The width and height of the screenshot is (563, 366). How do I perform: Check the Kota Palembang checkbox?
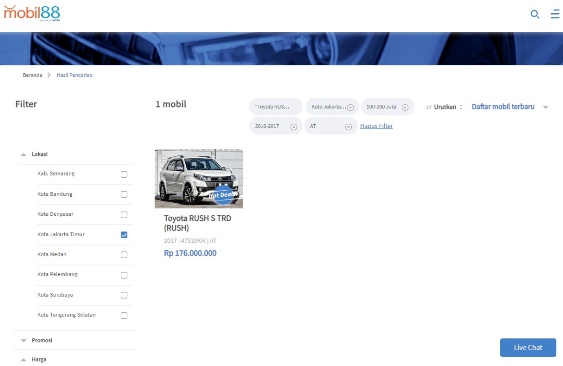[x=124, y=275]
